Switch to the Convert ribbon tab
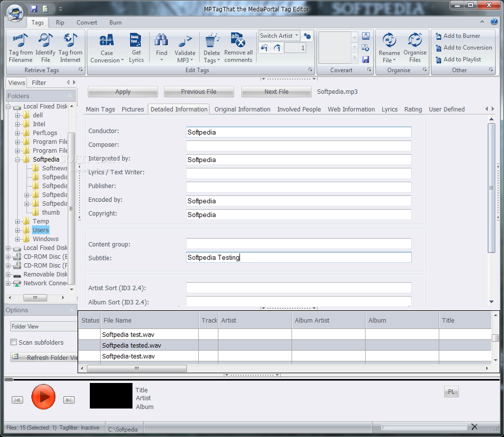The image size is (504, 437). 87,23
